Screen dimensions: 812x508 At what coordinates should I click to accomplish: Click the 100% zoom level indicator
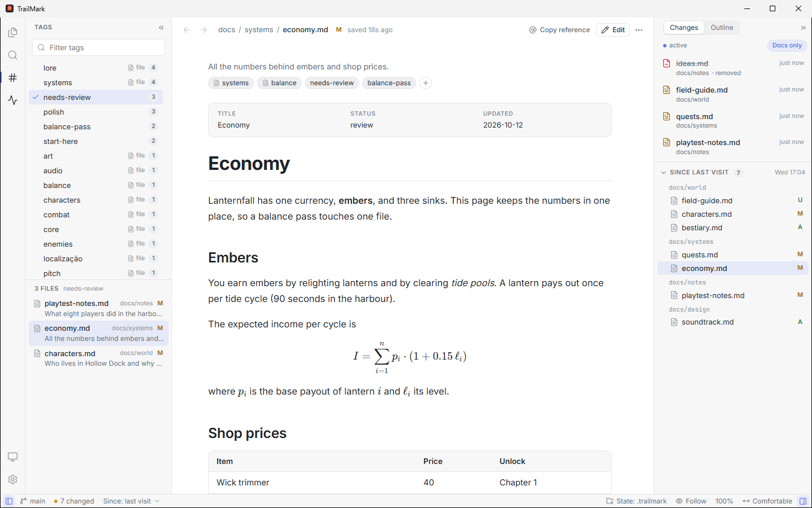(724, 501)
